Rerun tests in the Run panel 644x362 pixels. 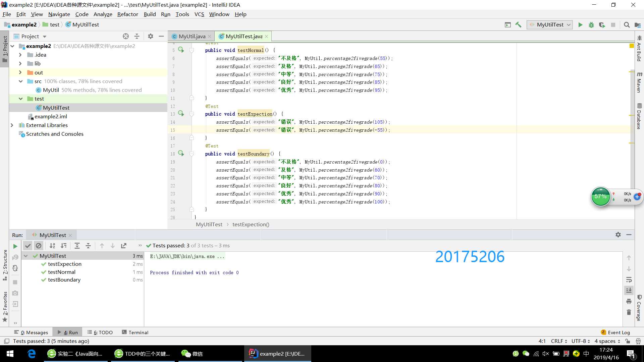point(15,246)
